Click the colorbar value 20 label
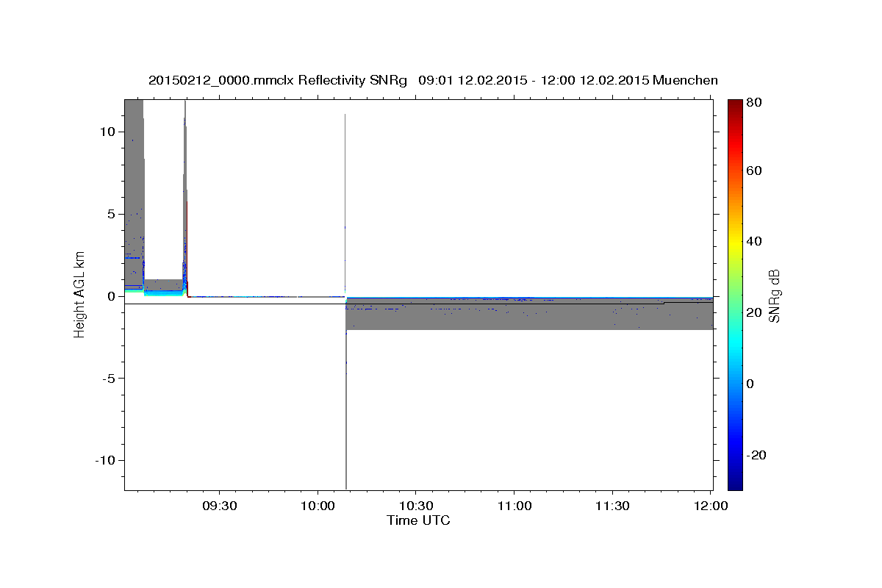Viewport: 882px width, 588px height. click(x=753, y=312)
